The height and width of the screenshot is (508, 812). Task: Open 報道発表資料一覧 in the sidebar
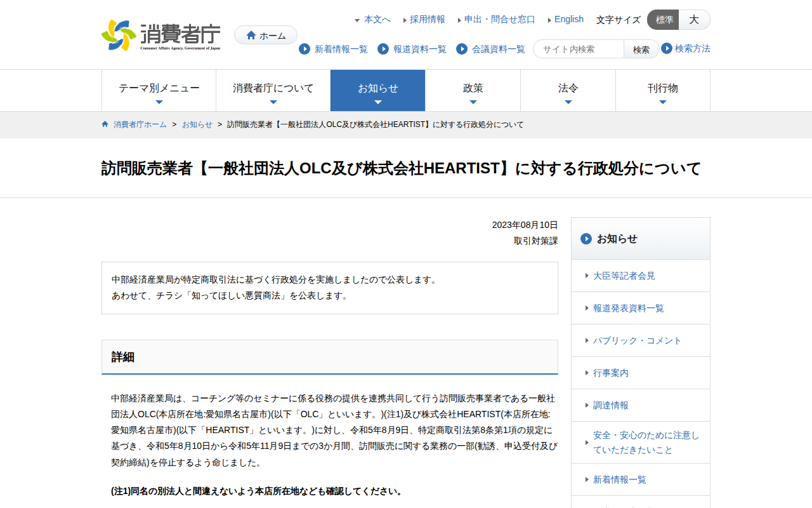(629, 308)
